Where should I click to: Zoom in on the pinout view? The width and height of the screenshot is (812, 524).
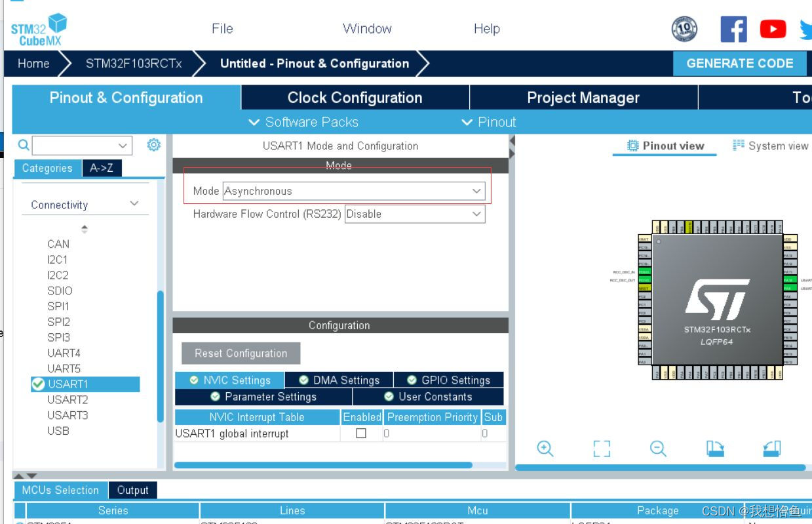545,449
